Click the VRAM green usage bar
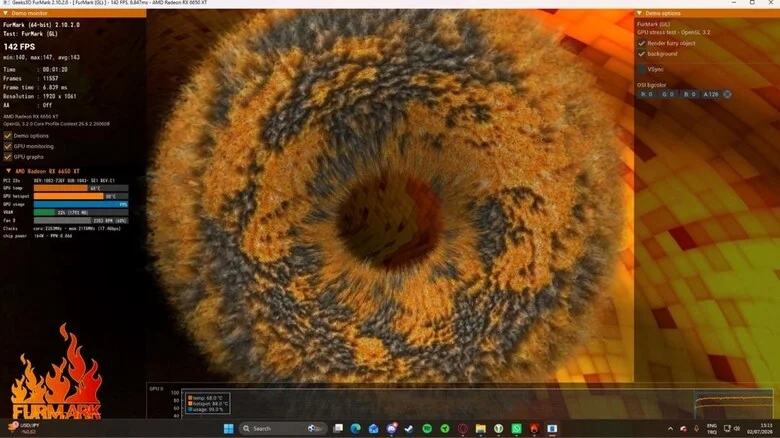Viewport: 780px width, 438px height. (x=81, y=212)
